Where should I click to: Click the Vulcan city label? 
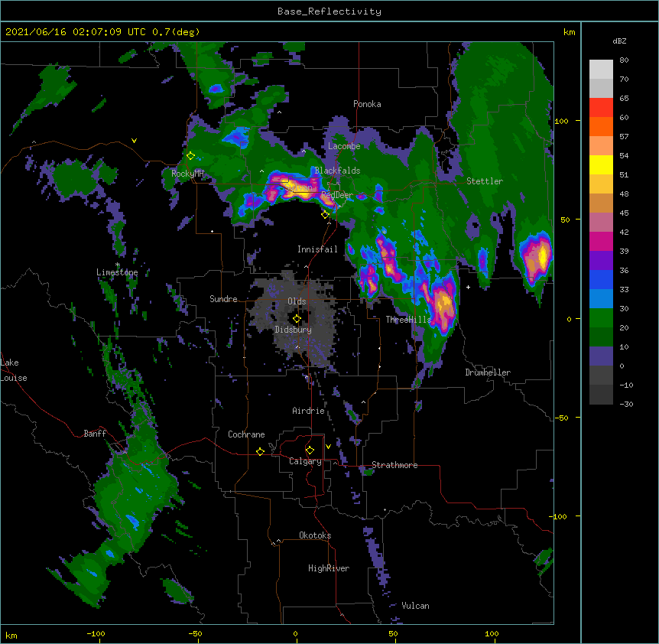[415, 606]
